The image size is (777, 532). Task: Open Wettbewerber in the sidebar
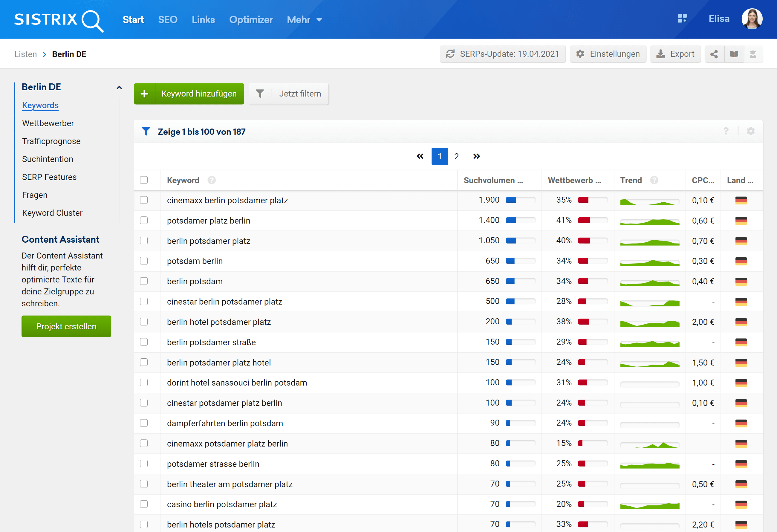pyautogui.click(x=48, y=123)
